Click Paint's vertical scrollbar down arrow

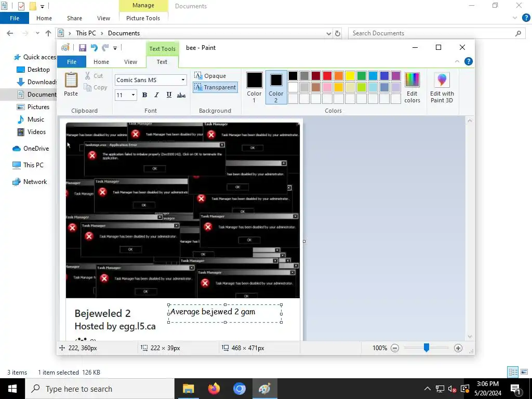[x=470, y=337]
